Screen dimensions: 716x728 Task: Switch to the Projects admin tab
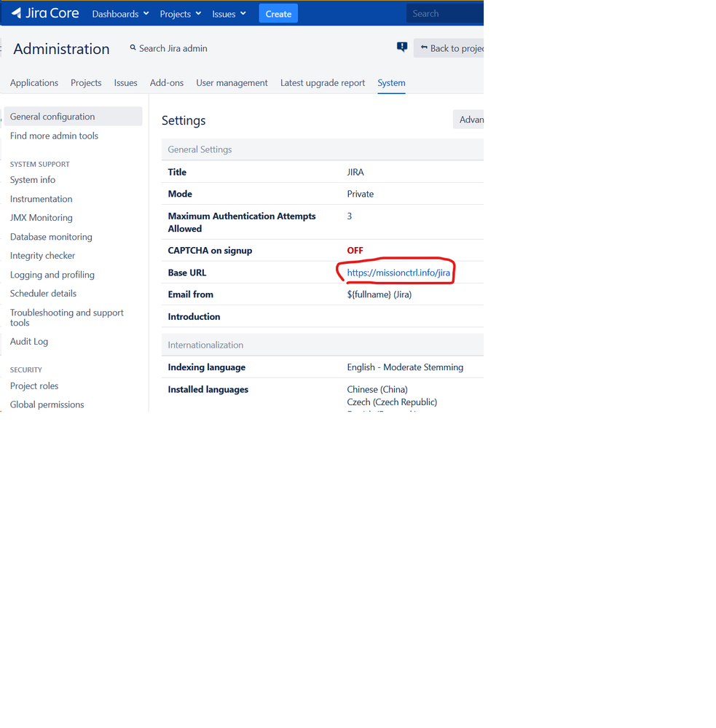[86, 82]
